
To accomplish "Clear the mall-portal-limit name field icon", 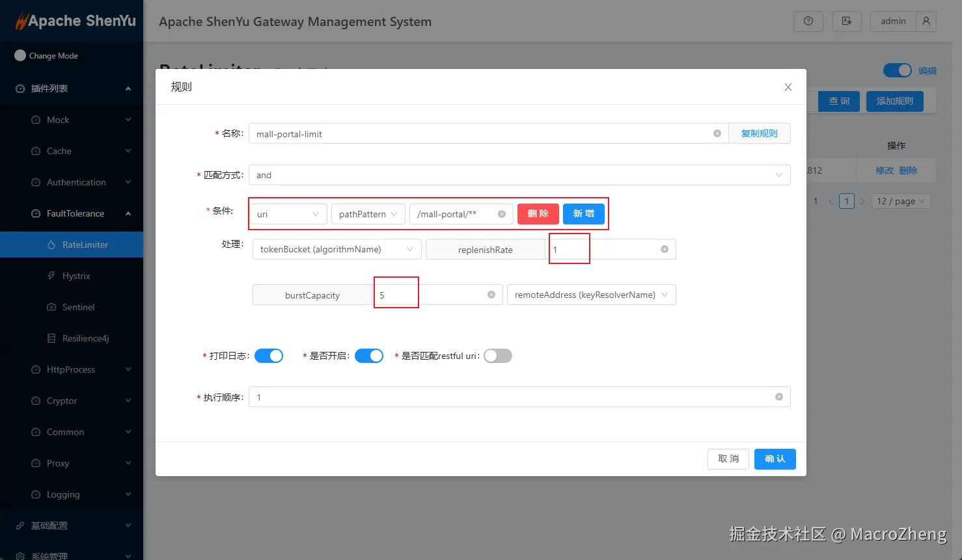I will click(x=717, y=133).
